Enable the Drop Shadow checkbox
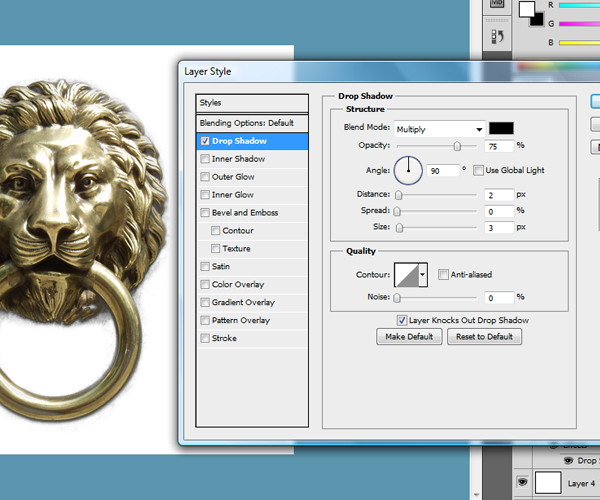This screenshot has height=500, width=600. pyautogui.click(x=205, y=141)
